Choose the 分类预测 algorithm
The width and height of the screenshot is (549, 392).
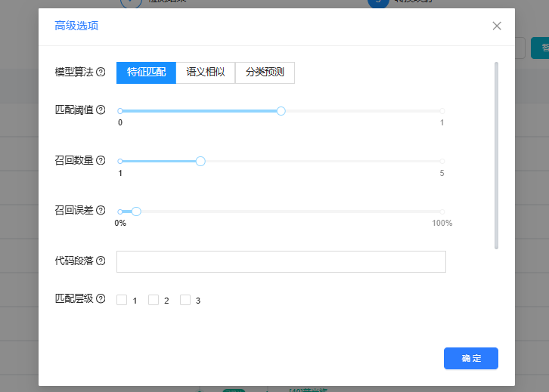pyautogui.click(x=265, y=73)
